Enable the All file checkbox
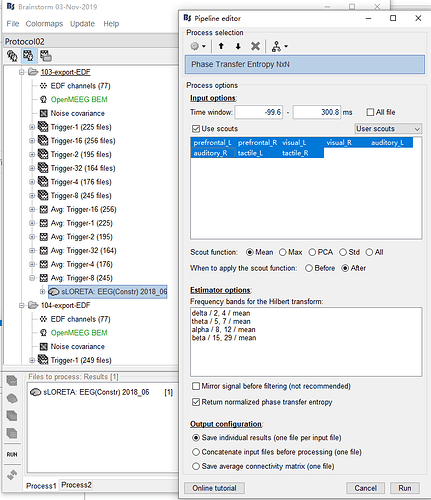 click(x=370, y=112)
